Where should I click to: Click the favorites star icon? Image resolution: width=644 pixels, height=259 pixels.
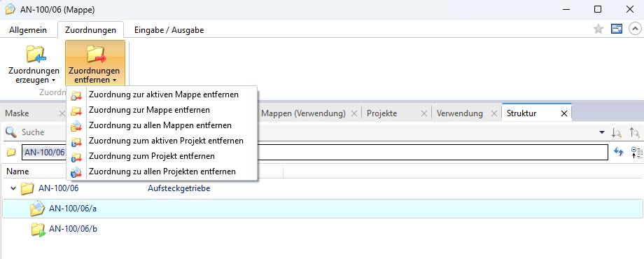tap(598, 29)
